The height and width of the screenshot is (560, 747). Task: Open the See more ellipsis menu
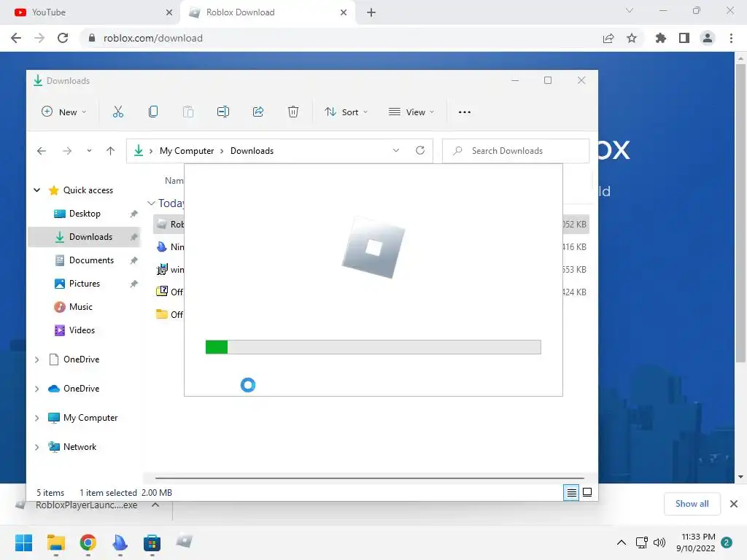click(x=465, y=112)
